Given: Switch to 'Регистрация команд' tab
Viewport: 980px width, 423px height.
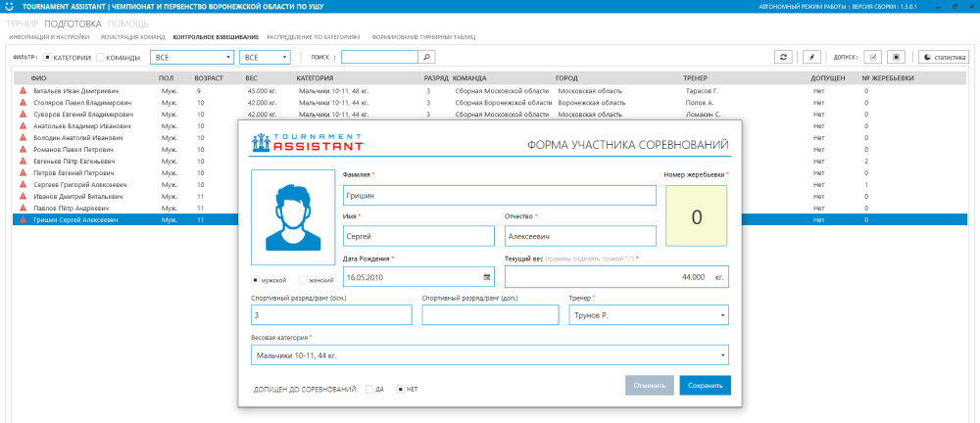Looking at the screenshot, I should [133, 37].
